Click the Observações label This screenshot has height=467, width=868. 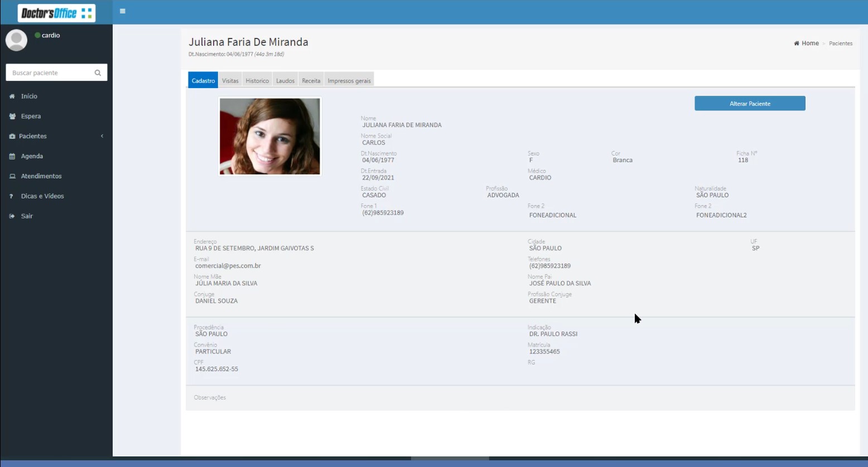210,398
